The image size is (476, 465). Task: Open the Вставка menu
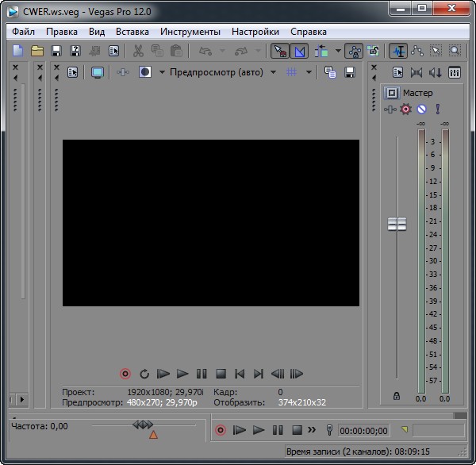tap(132, 32)
